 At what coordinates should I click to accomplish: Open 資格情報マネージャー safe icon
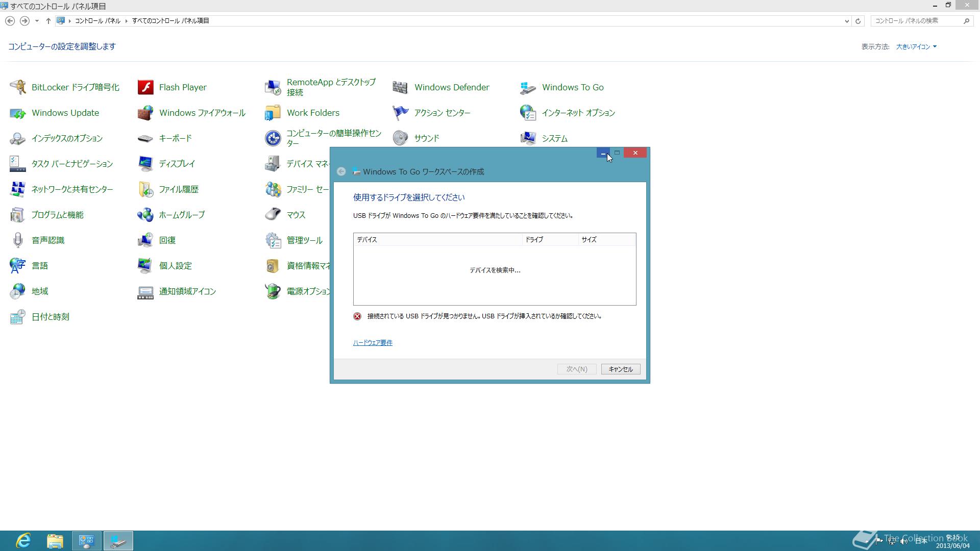pos(273,266)
